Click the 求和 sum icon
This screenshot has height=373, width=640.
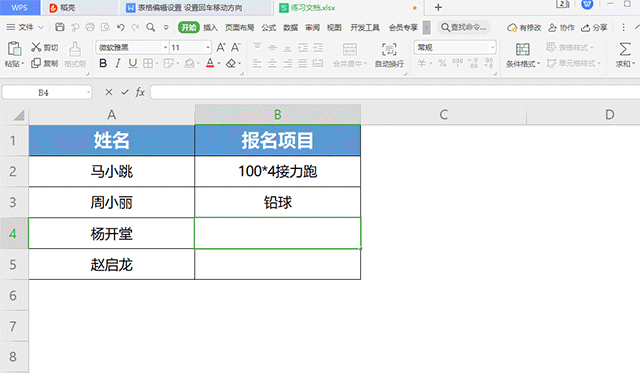624,49
